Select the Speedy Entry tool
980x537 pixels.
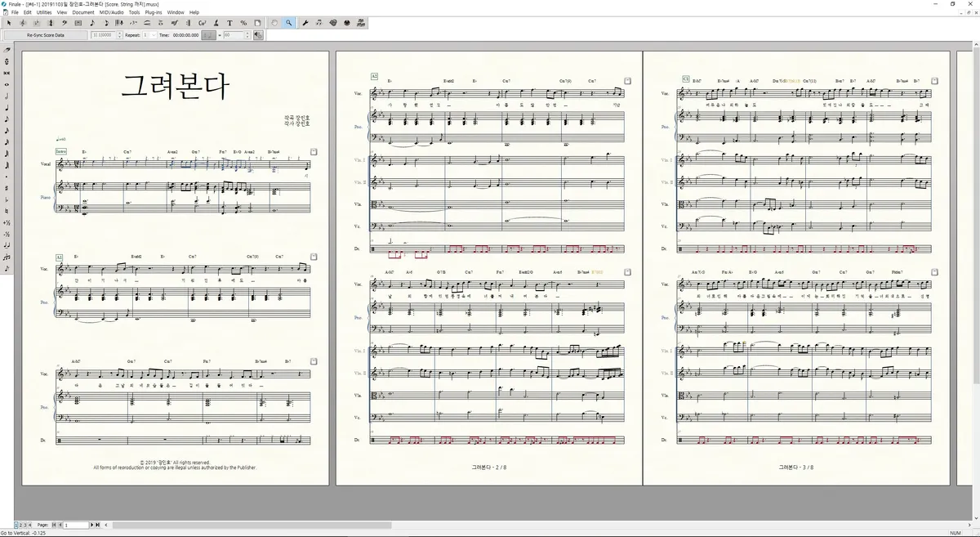[x=106, y=23]
